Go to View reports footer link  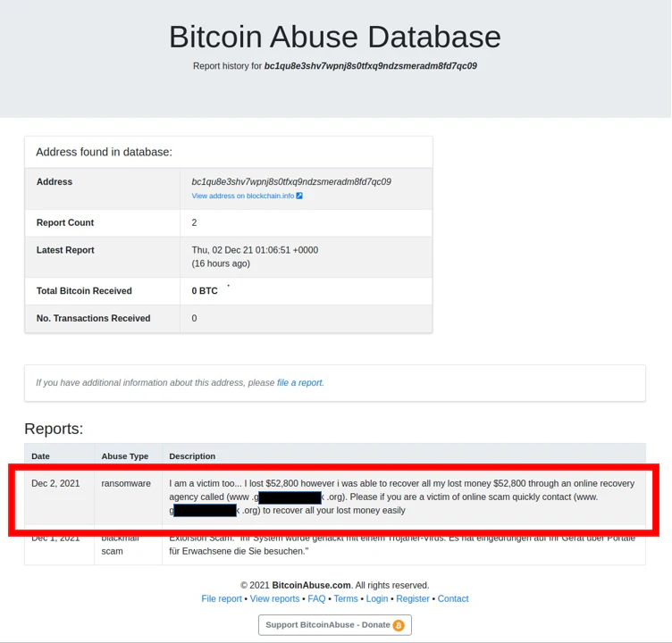pos(274,599)
